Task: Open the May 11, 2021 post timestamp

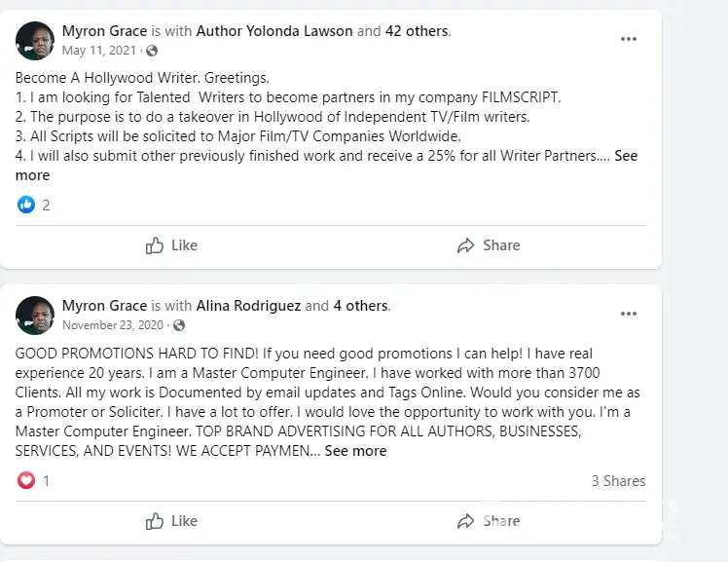Action: (x=101, y=51)
